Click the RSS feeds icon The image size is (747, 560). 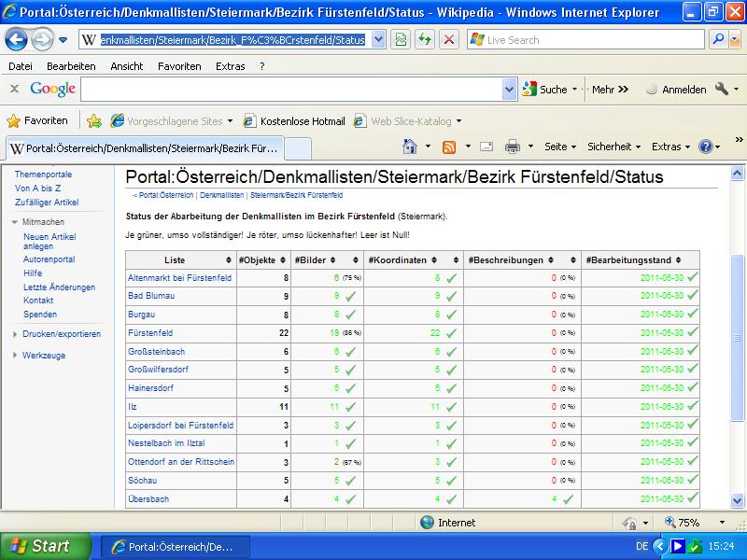tap(449, 147)
